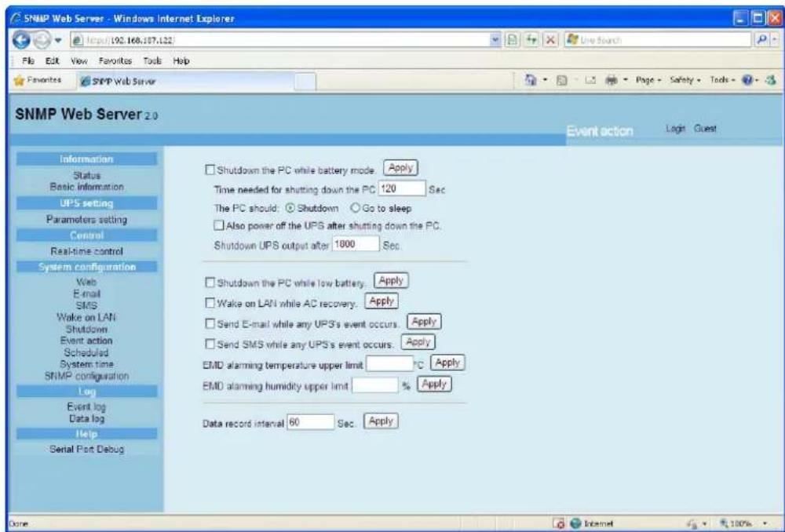Enable Shutdown the PC while battery mode
The image size is (785, 532).
coord(210,170)
